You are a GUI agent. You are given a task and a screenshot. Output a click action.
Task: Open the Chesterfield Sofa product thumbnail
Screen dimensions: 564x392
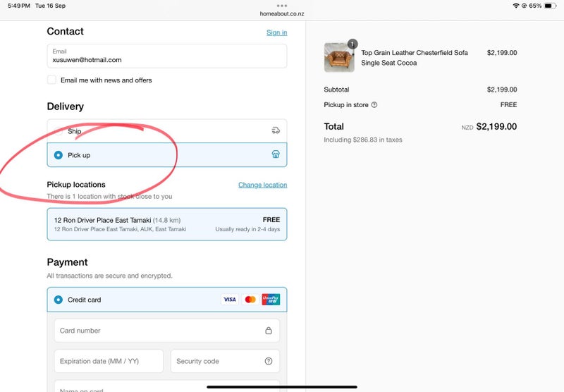[339, 58]
